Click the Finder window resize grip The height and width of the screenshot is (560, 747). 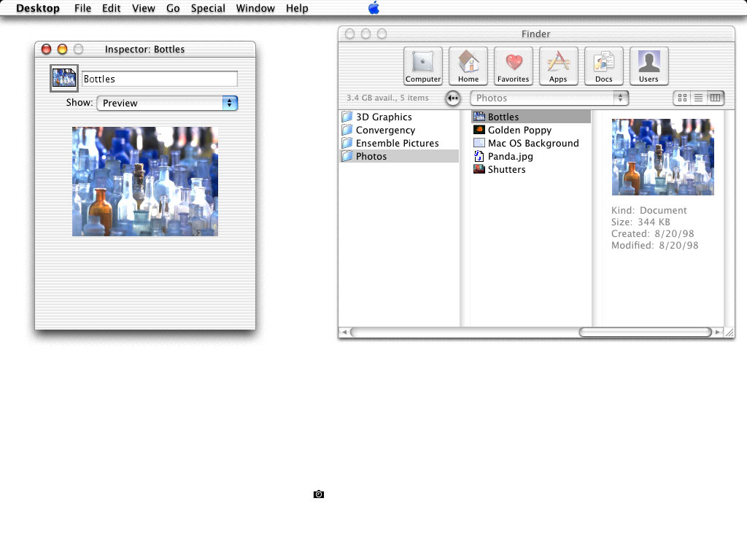point(729,332)
